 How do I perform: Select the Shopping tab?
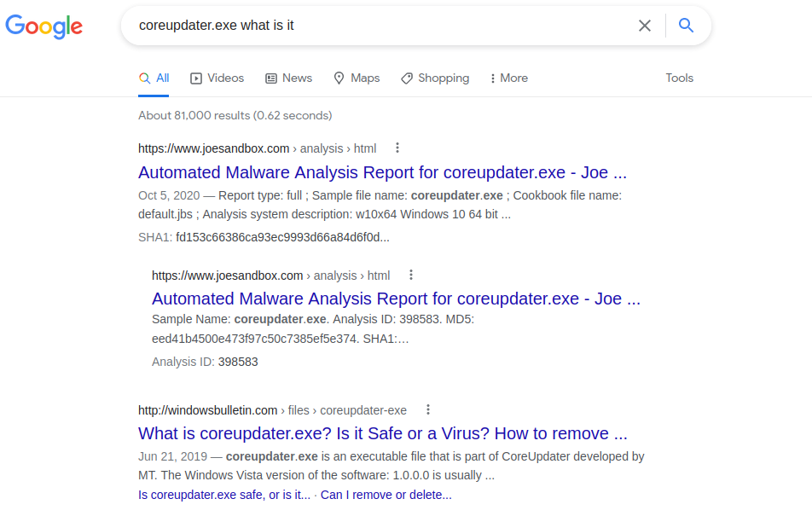[435, 78]
